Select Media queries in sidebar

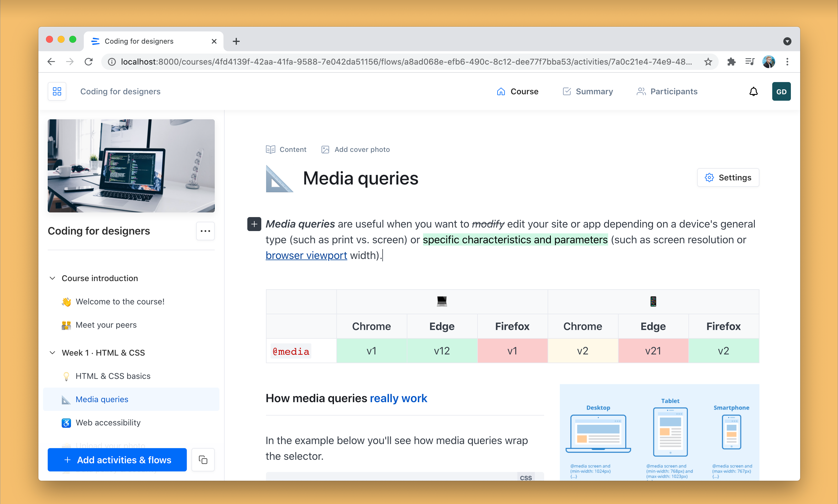(131, 400)
